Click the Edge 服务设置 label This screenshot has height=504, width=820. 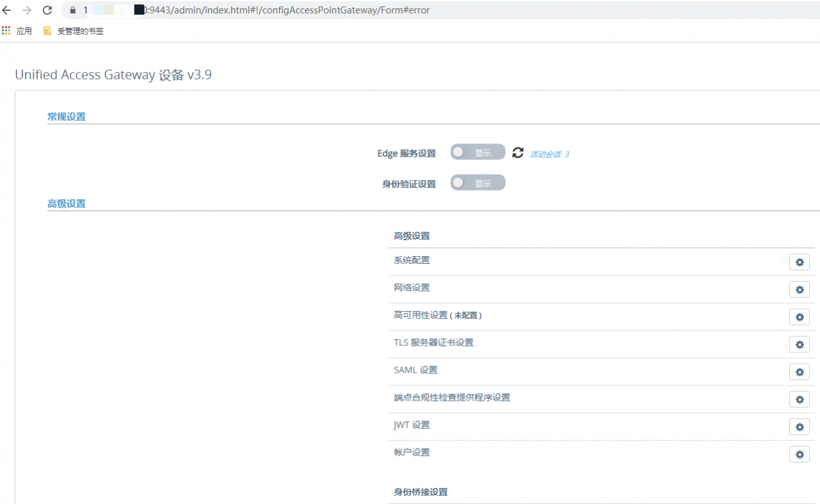pos(407,154)
